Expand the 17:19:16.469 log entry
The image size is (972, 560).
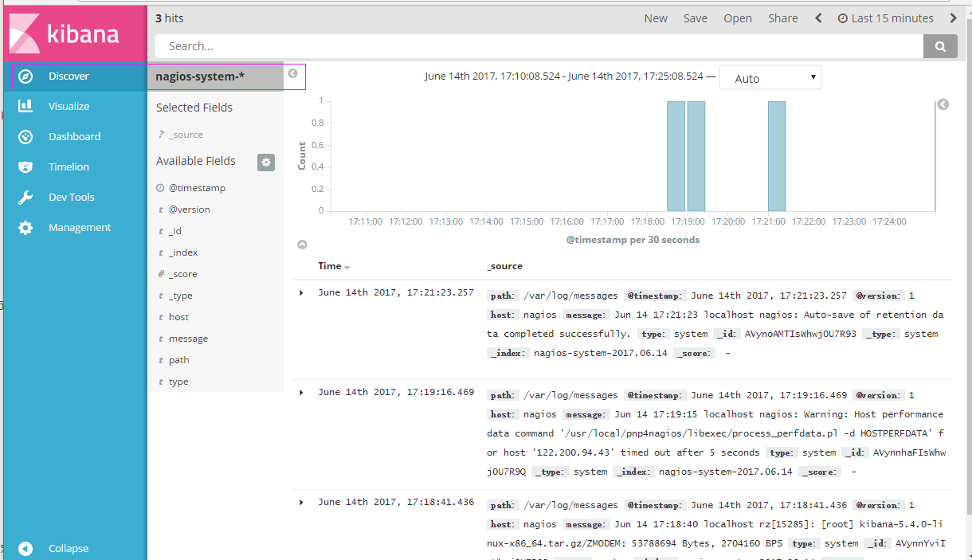pos(301,392)
